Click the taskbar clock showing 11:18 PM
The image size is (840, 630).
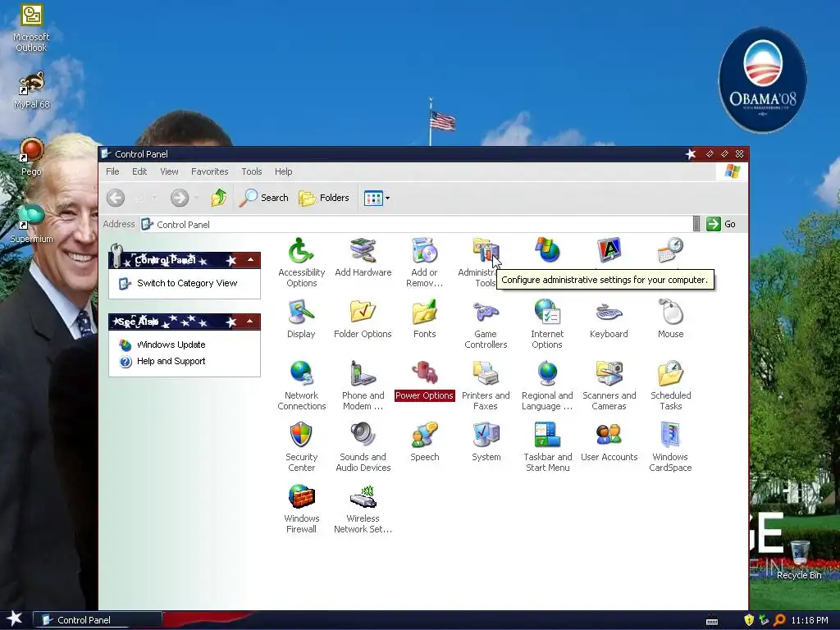pos(810,620)
